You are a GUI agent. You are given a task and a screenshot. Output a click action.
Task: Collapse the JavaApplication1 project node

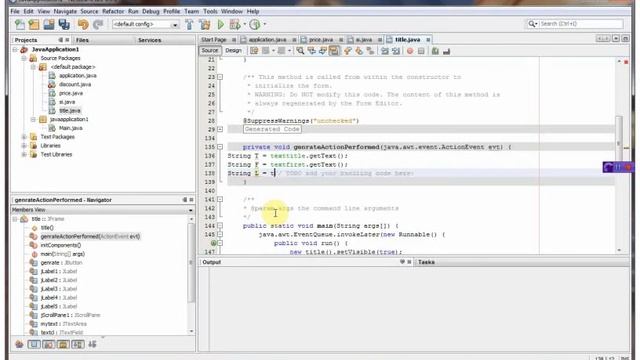coord(15,49)
